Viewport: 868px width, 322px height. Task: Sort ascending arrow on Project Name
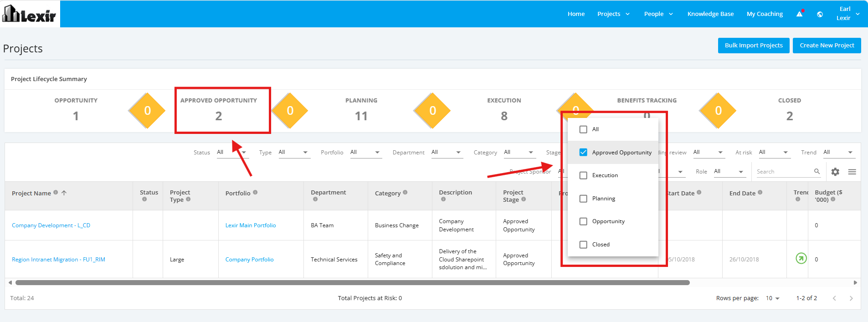[x=64, y=193]
